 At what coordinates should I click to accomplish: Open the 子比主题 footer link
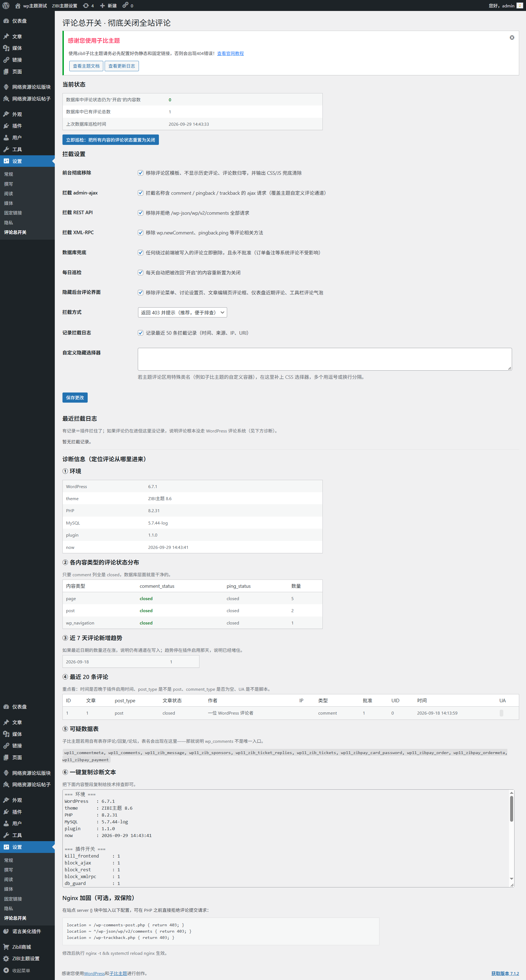pos(118,973)
